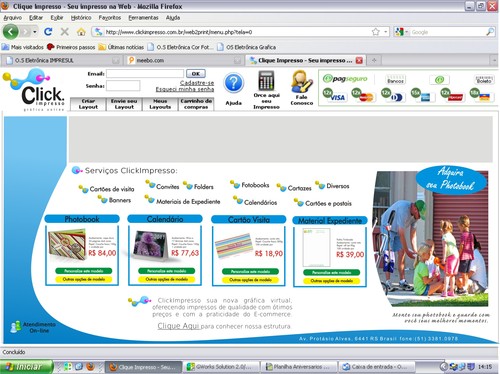Click Personalize este modelo under Photobook
Screen dimensions: 500x374
click(x=83, y=271)
